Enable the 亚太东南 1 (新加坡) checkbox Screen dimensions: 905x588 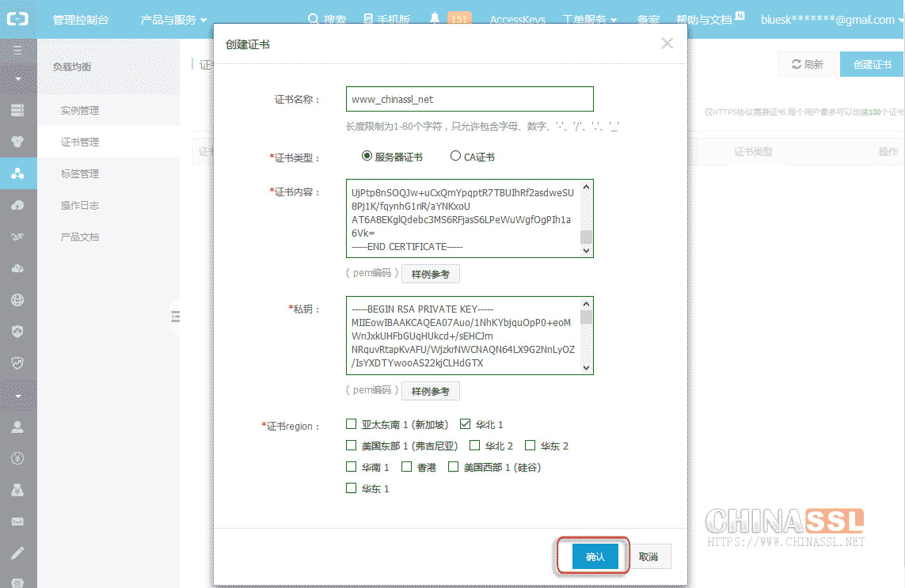(351, 424)
